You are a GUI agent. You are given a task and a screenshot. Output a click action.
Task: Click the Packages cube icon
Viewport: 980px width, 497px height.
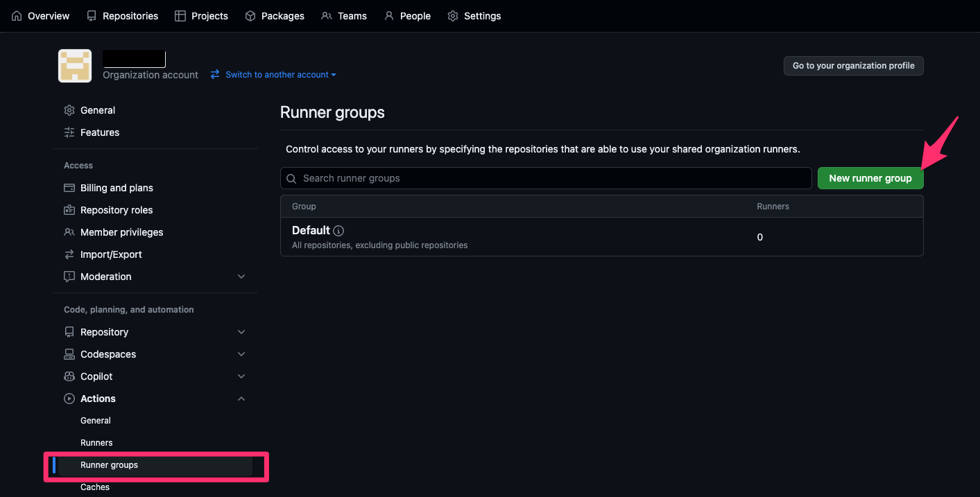250,16
